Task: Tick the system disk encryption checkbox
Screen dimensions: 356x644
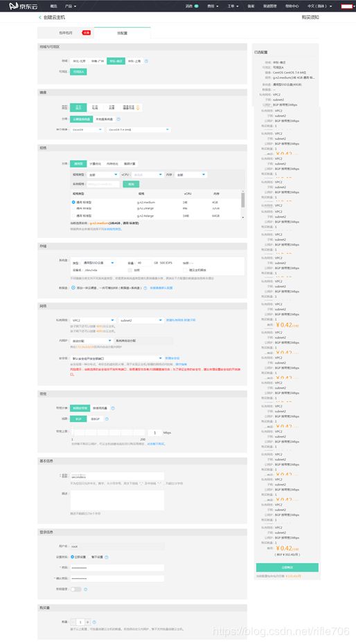Action: point(130,270)
